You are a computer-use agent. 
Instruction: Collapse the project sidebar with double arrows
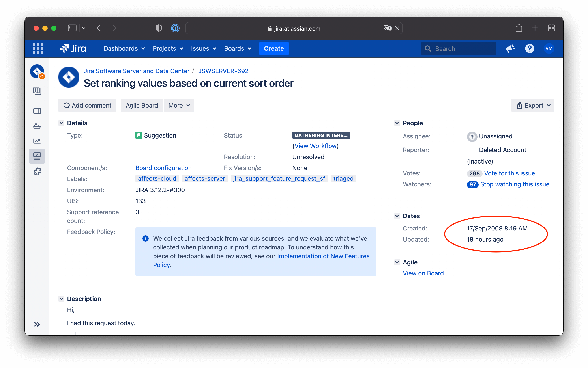(37, 324)
